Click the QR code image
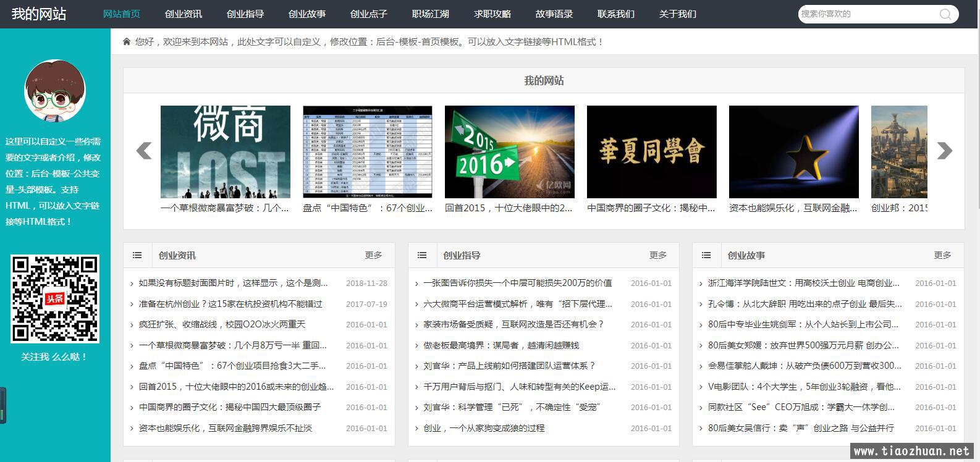 click(x=55, y=299)
